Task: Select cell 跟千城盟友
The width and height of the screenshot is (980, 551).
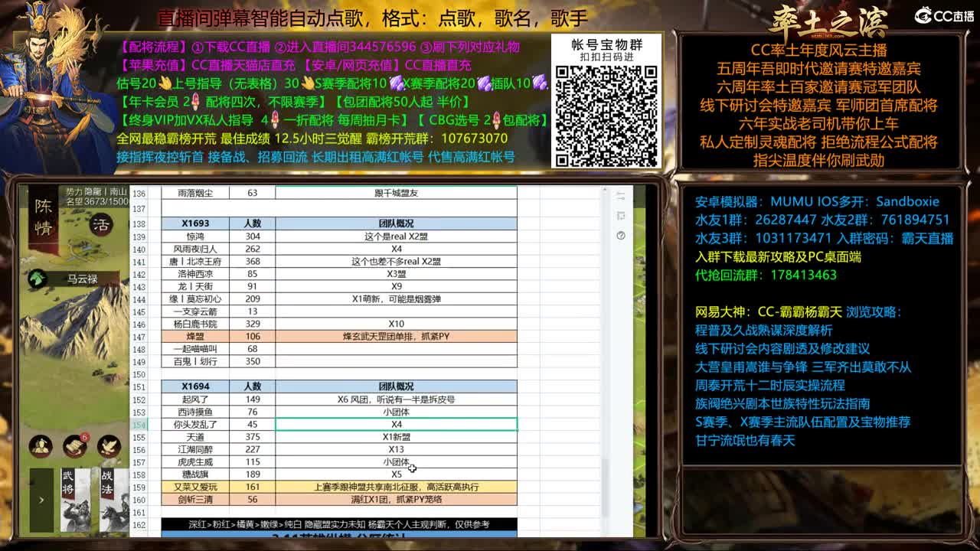Action: 396,193
